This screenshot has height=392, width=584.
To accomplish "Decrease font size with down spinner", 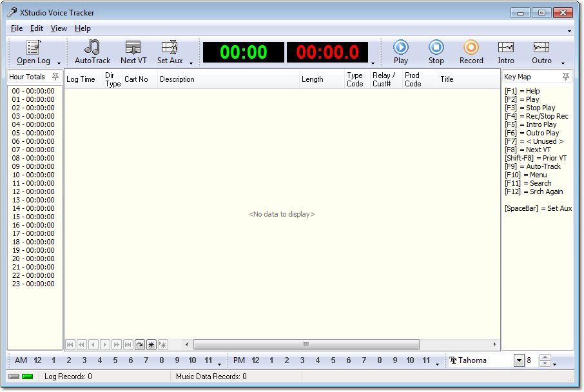I will 545,363.
